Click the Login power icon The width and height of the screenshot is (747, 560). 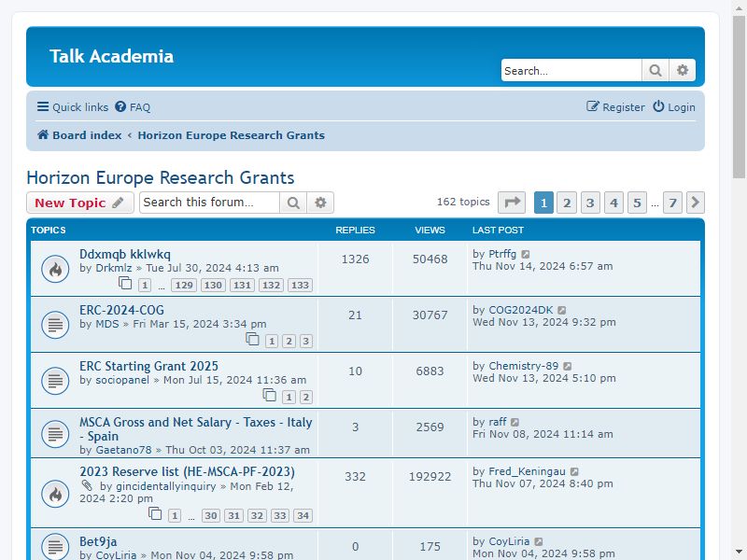pos(658,106)
